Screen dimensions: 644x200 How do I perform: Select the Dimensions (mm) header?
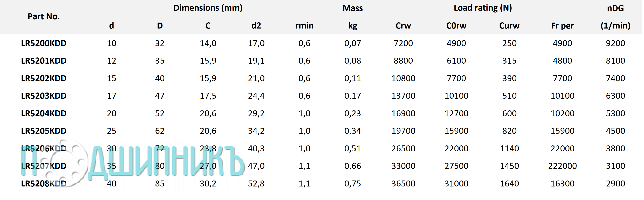(208, 8)
